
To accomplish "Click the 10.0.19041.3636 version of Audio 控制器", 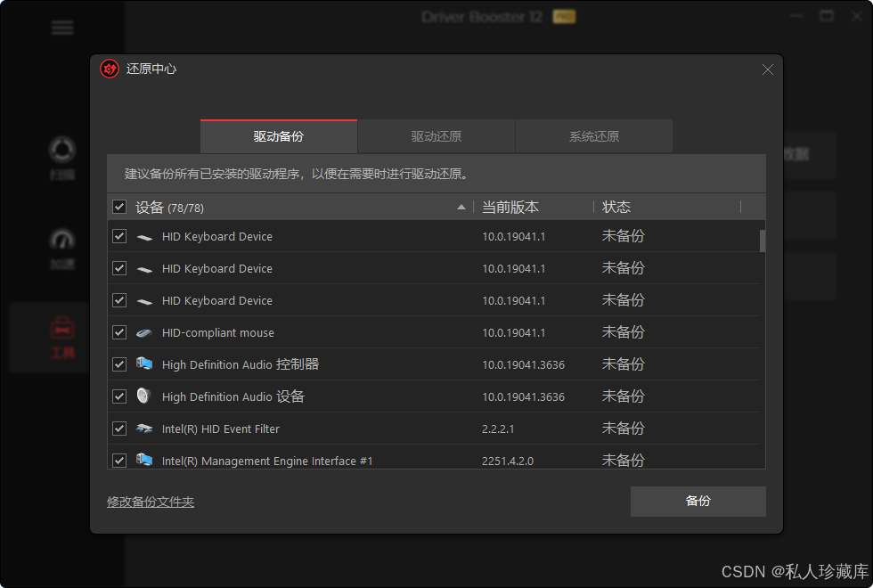I will point(524,365).
